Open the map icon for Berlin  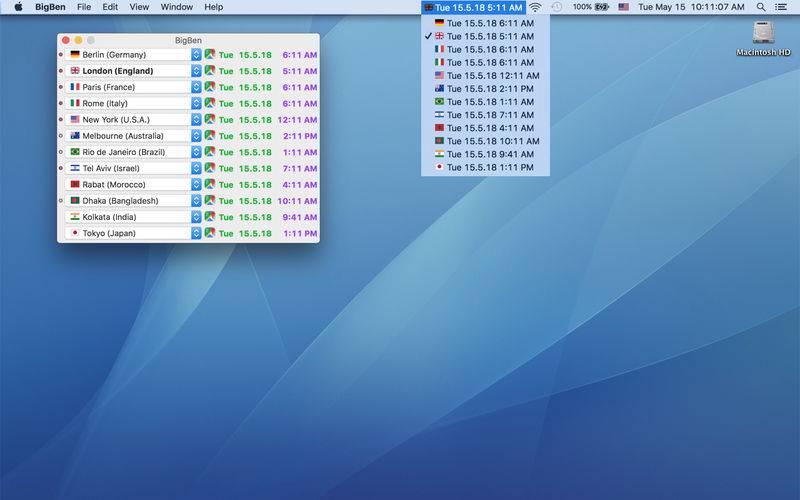click(210, 55)
